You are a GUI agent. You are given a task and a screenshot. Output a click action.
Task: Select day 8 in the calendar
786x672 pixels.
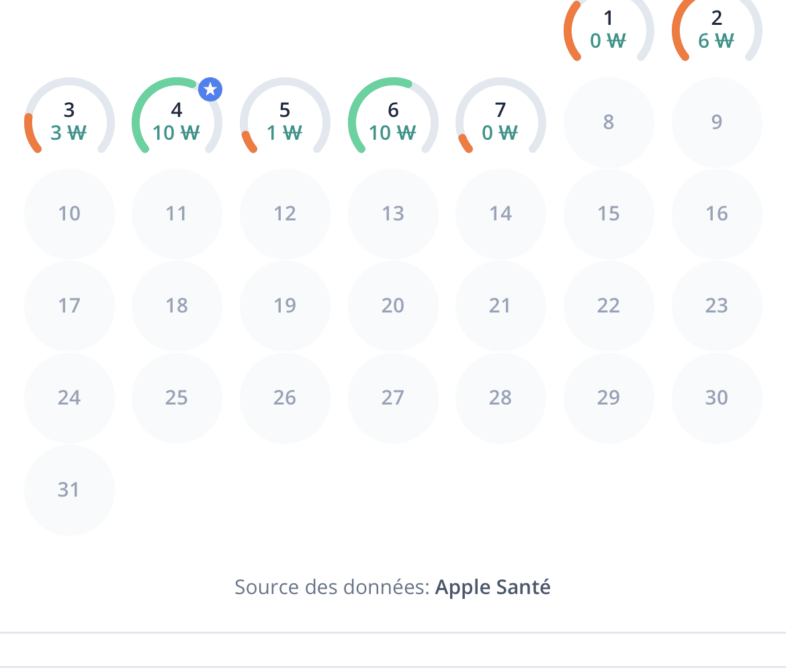tap(609, 122)
